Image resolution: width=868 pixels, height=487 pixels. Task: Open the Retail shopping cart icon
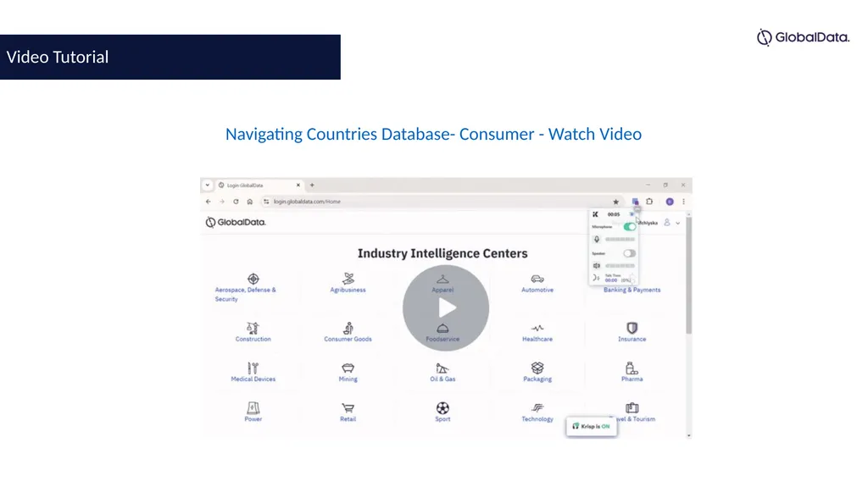point(348,408)
